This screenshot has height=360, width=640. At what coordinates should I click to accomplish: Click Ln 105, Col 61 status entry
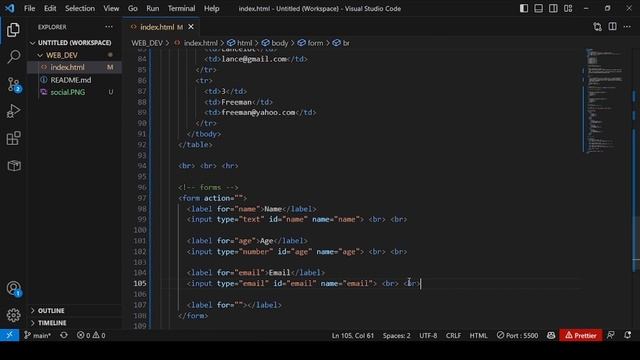(x=353, y=335)
